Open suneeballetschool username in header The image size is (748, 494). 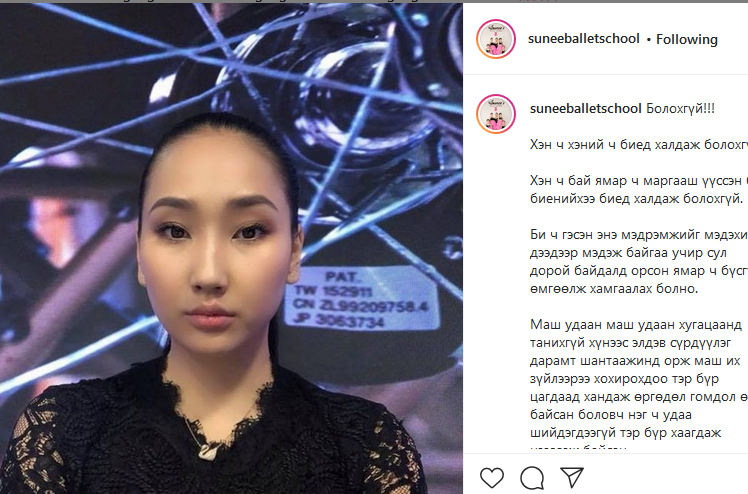click(x=583, y=39)
